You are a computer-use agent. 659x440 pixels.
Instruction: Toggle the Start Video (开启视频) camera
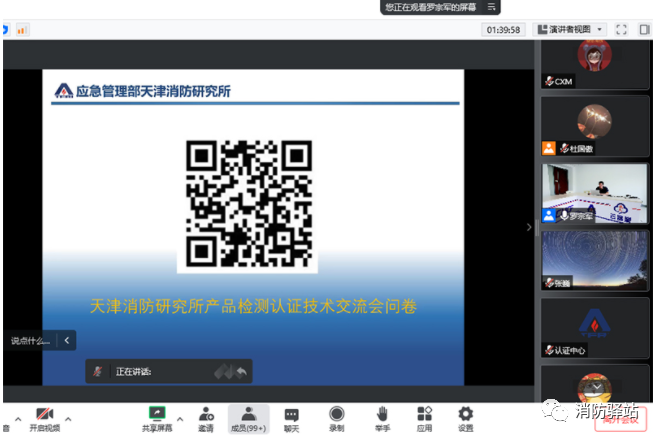[x=44, y=417]
